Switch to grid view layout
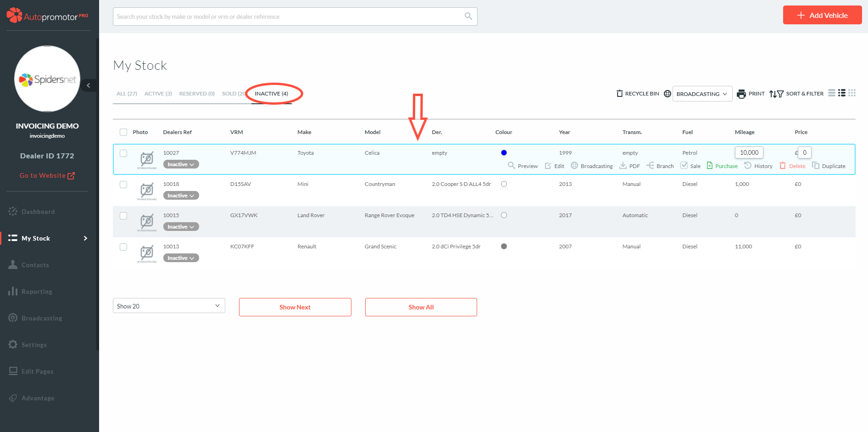 [852, 93]
